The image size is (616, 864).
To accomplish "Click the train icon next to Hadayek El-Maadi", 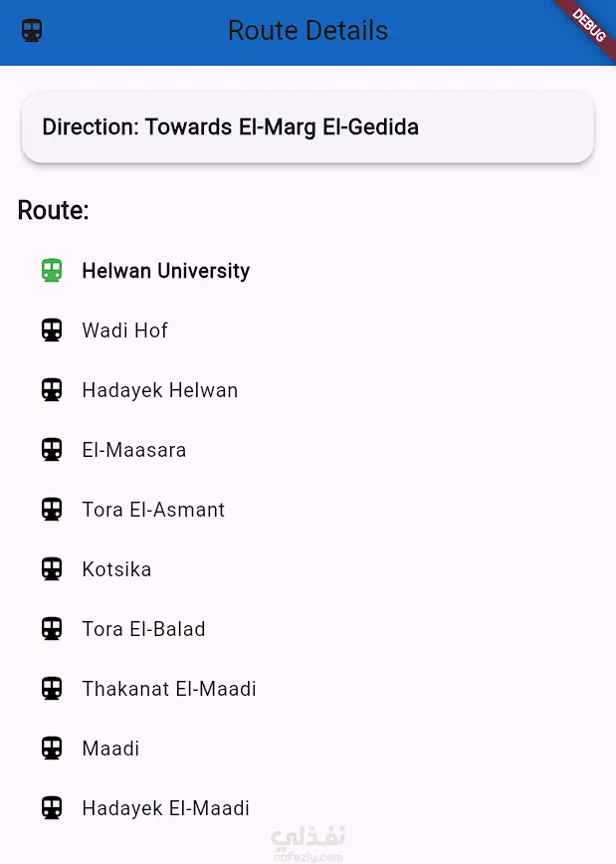I will (51, 807).
